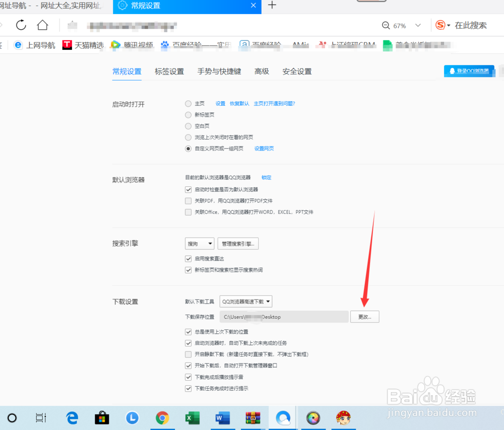Switch to QQ Browser on the taskbar

point(283,418)
